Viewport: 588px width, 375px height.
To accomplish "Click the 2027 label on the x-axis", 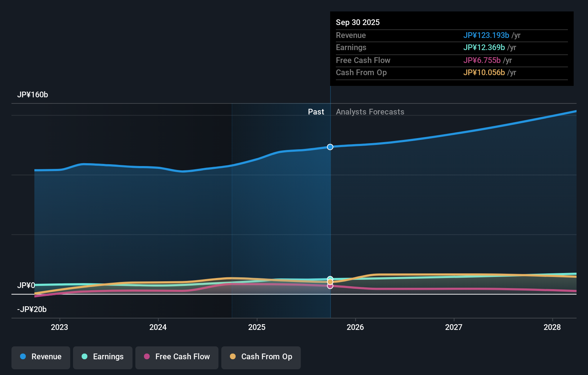I will (x=454, y=327).
